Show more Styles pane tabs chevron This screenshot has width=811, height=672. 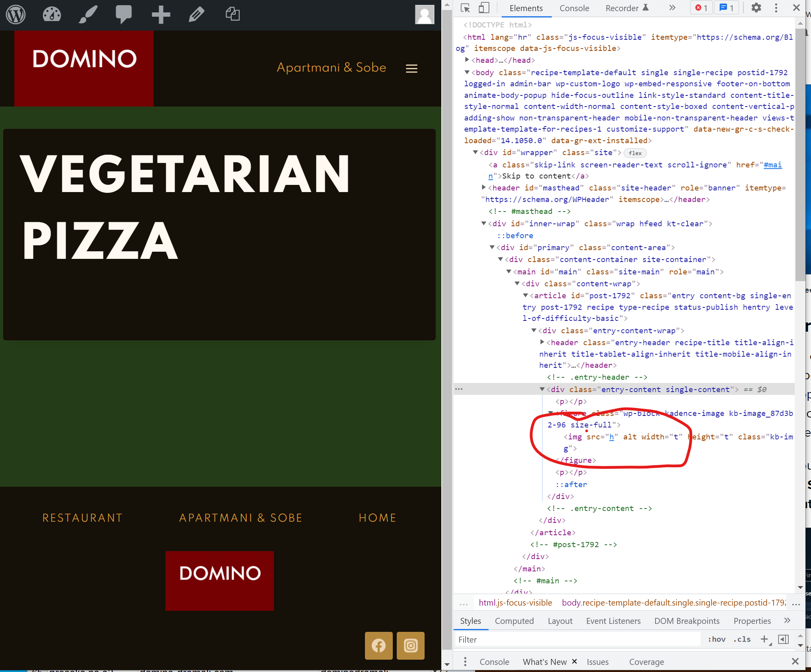point(787,621)
